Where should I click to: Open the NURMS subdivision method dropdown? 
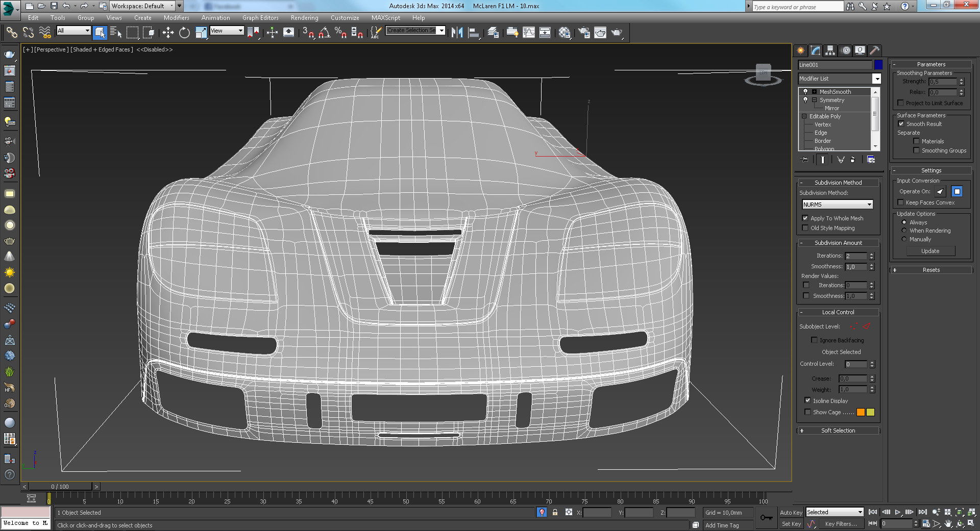(838, 205)
